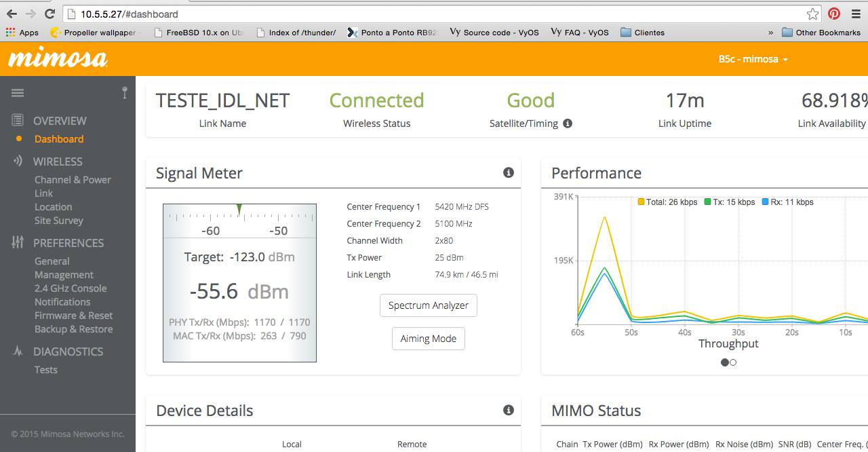Open the Other Bookmarks folder
The height and width of the screenshot is (452, 868).
tap(821, 32)
